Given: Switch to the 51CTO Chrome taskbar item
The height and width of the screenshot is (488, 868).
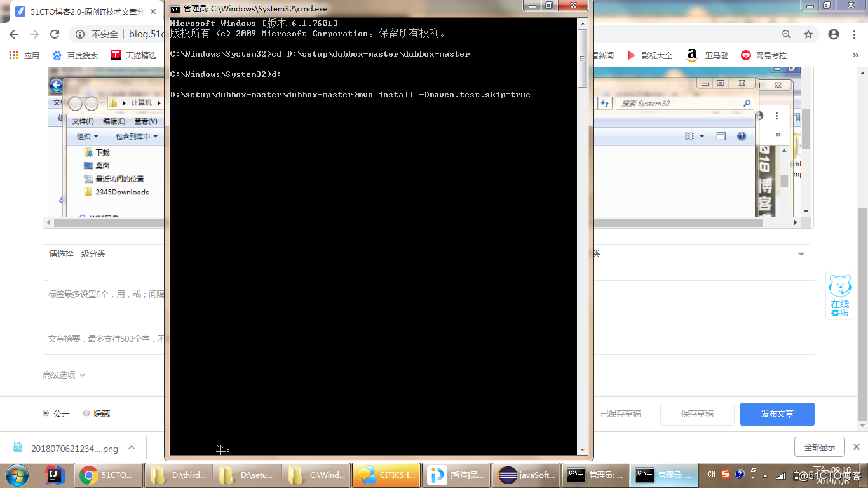Looking at the screenshot, I should pyautogui.click(x=108, y=475).
